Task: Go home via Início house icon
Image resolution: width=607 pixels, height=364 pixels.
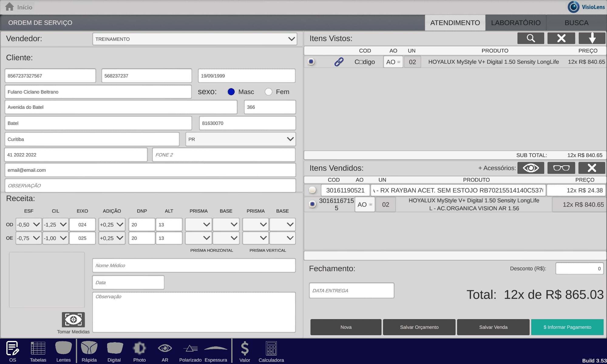Action: 10,7
